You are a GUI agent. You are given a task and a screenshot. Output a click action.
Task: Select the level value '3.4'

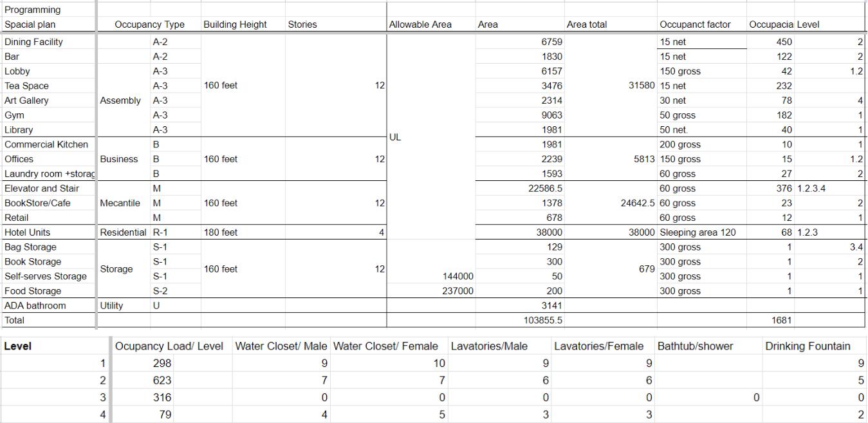click(x=830, y=247)
